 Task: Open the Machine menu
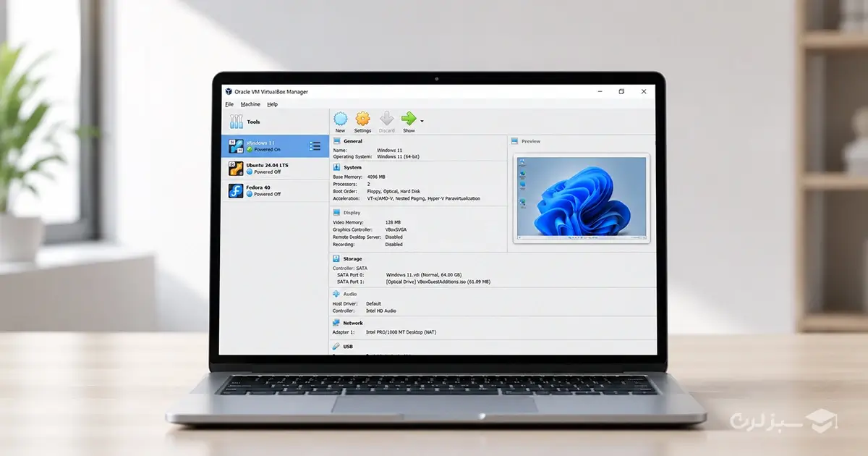(250, 104)
